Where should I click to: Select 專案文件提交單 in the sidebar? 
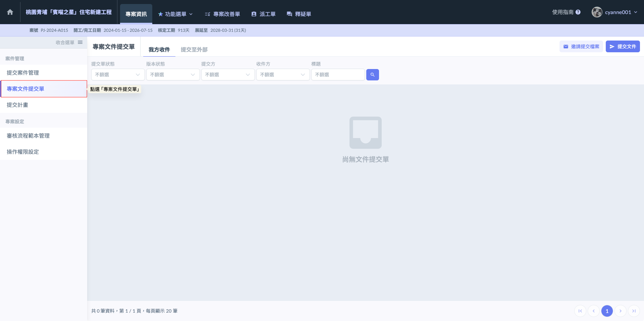[44, 89]
